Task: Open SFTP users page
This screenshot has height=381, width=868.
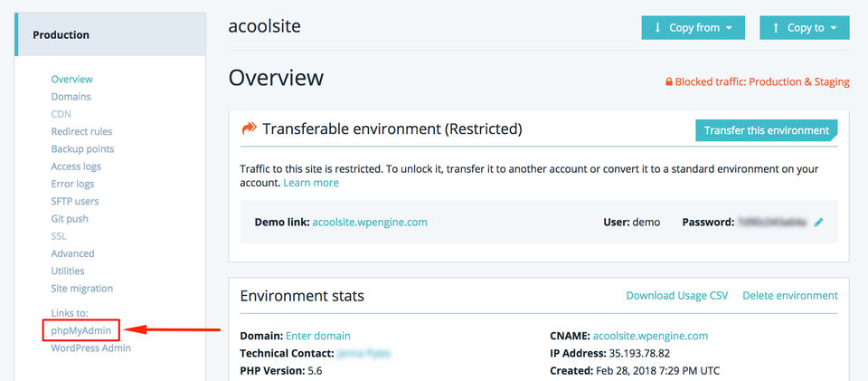Action: (x=75, y=201)
